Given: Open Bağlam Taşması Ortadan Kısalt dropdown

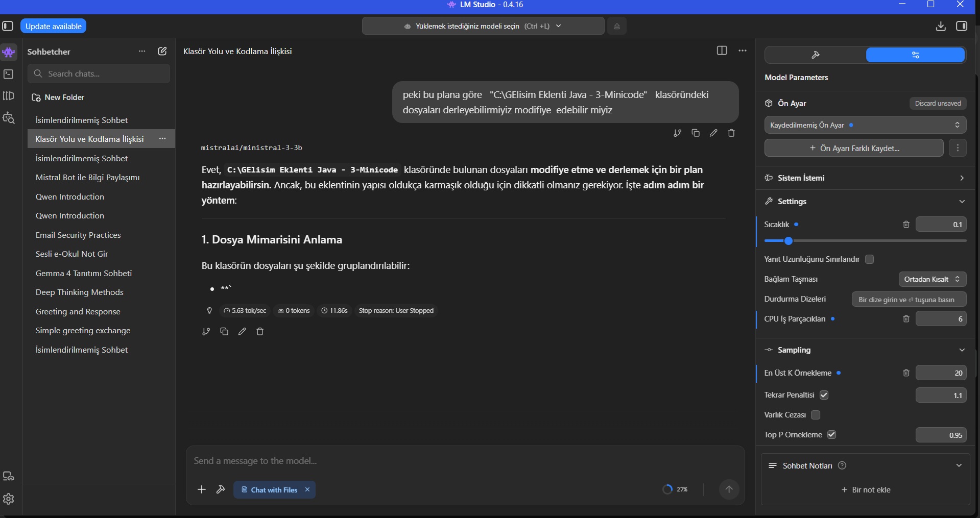Looking at the screenshot, I should 932,279.
